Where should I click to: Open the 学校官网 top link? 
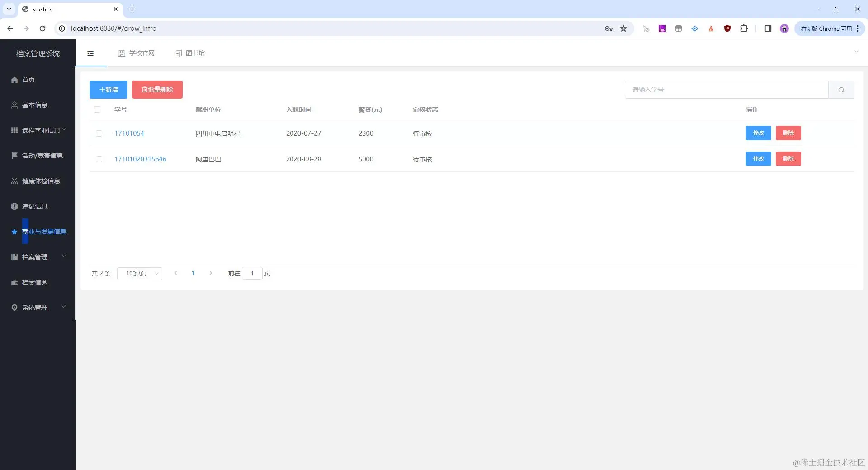coord(137,53)
